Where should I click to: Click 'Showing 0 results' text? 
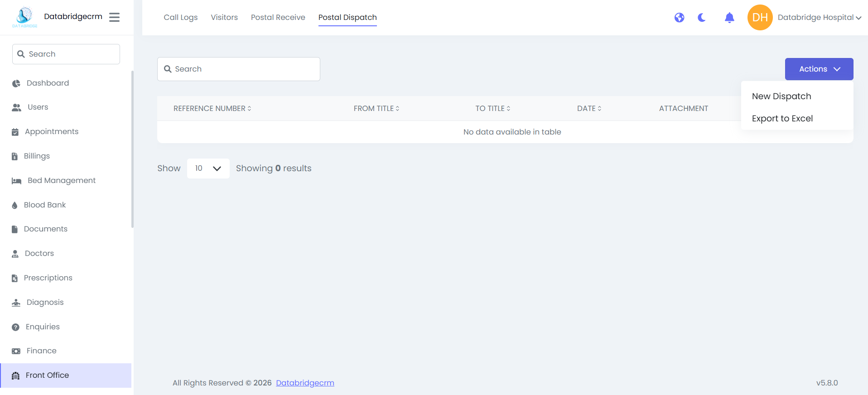pos(274,169)
